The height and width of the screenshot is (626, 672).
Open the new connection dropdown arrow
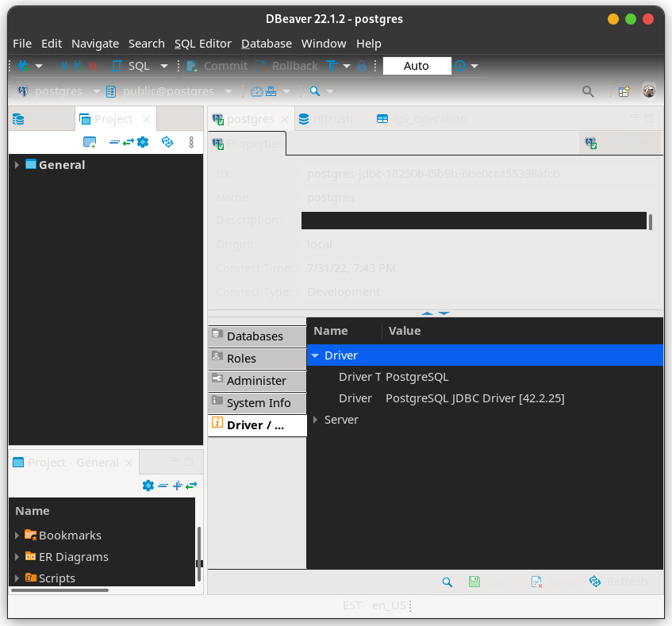pyautogui.click(x=39, y=66)
